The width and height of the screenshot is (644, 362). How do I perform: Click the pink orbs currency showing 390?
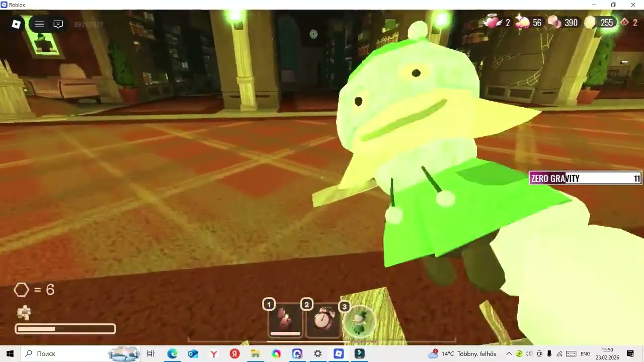click(x=563, y=23)
